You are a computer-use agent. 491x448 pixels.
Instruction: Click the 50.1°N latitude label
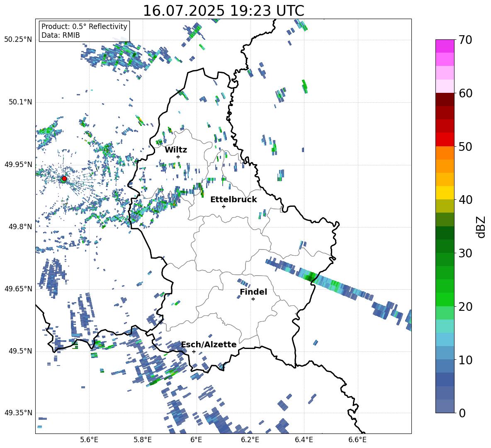click(x=20, y=102)
